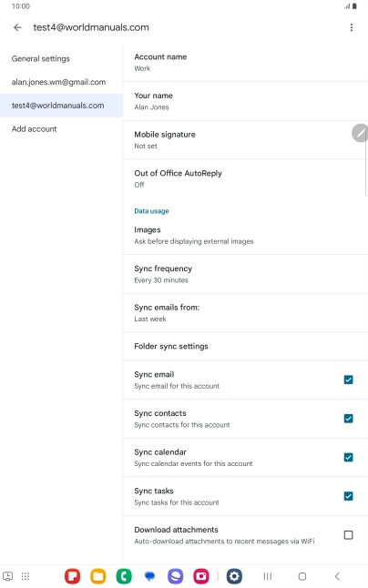Launch the pink camera app in dock

pos(201,576)
